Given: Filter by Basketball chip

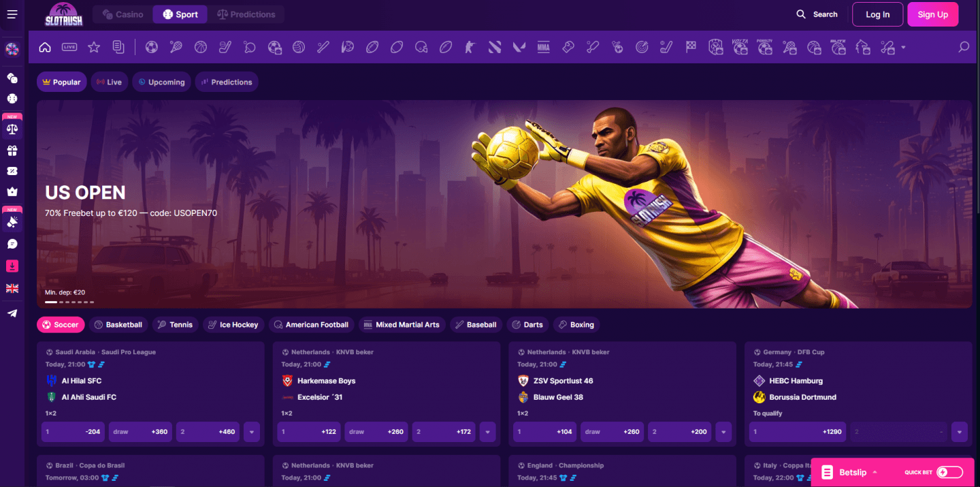Looking at the screenshot, I should [118, 325].
